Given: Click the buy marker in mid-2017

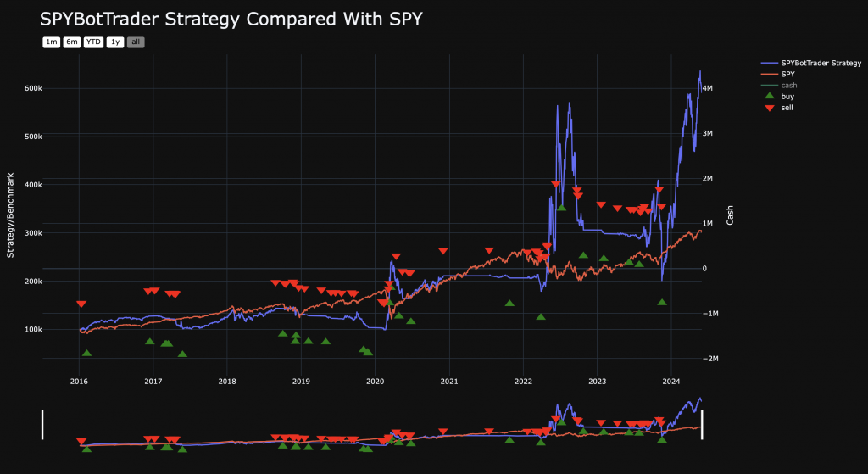Looking at the screenshot, I should (x=182, y=354).
